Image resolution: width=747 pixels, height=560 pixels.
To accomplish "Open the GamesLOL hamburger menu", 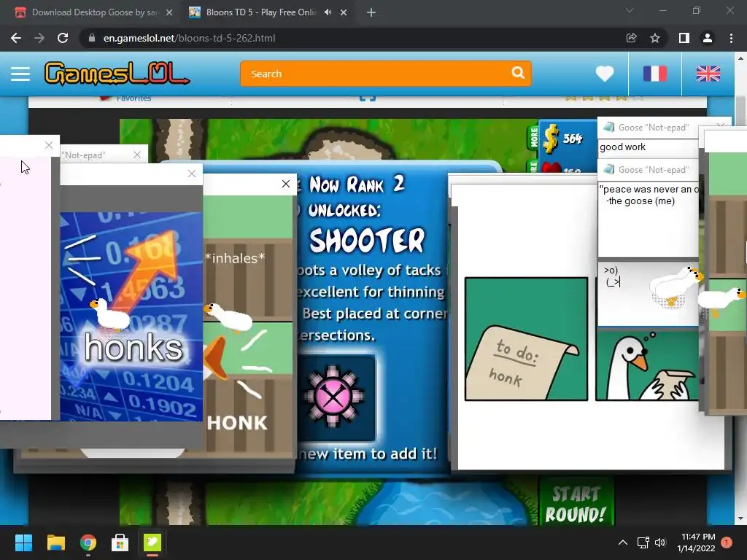I will point(20,74).
